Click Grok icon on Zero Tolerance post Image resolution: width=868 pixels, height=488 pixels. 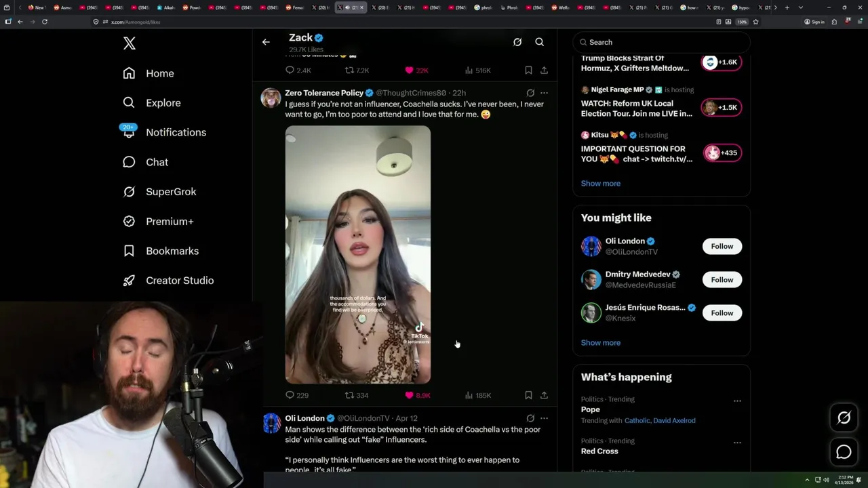pos(530,94)
